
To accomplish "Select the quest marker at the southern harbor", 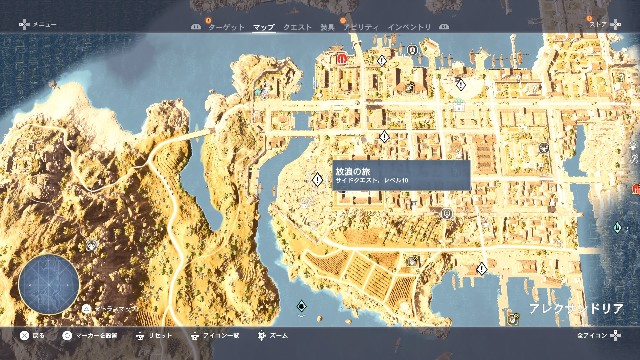I will [482, 269].
